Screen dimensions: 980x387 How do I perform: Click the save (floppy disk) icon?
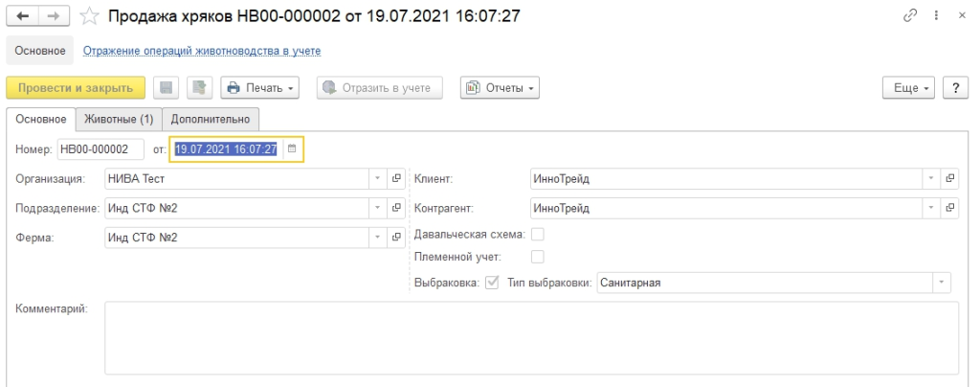point(166,88)
